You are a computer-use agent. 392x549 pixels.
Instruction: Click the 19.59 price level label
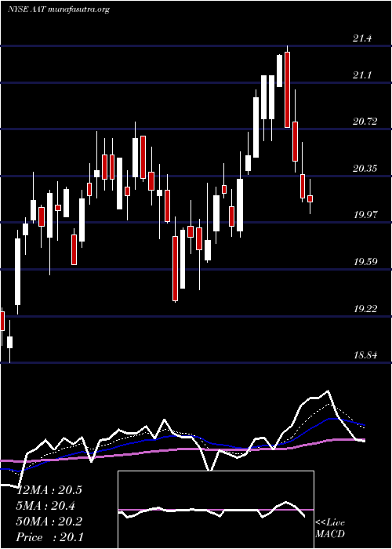pyautogui.click(x=365, y=261)
